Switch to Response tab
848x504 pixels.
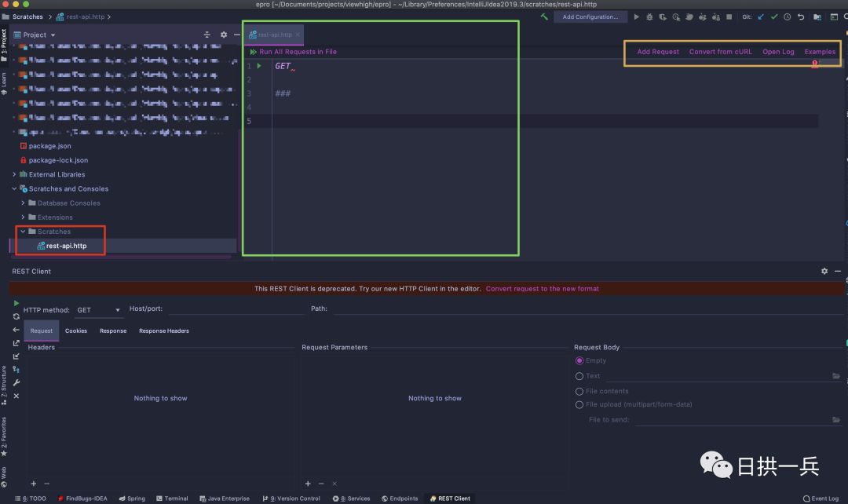click(x=113, y=331)
